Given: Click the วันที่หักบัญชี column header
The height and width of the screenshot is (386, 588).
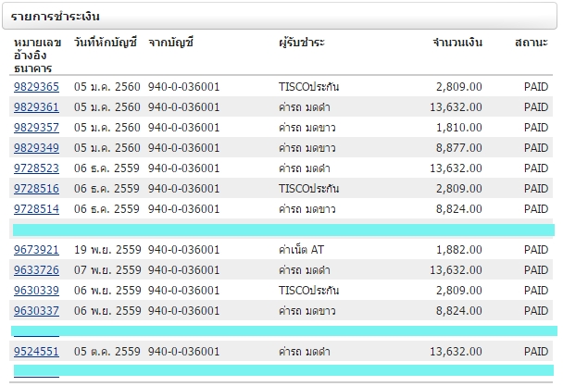Looking at the screenshot, I should pyautogui.click(x=106, y=43).
